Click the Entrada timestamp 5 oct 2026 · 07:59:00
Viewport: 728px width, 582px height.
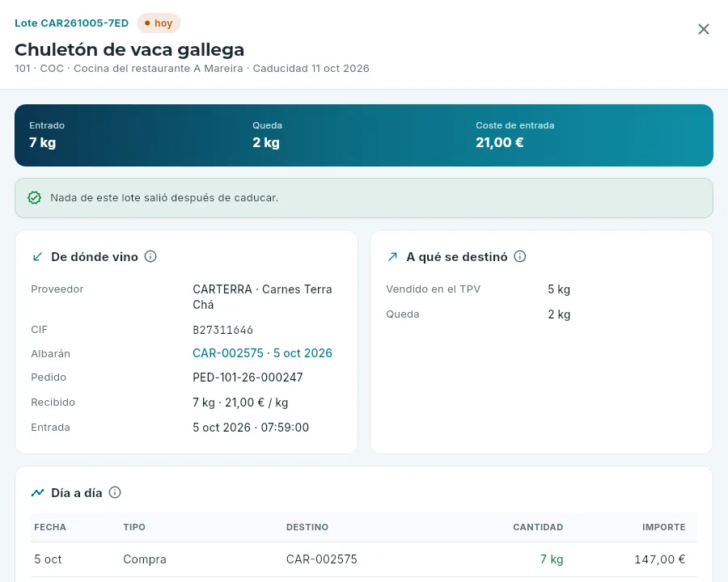[251, 428]
